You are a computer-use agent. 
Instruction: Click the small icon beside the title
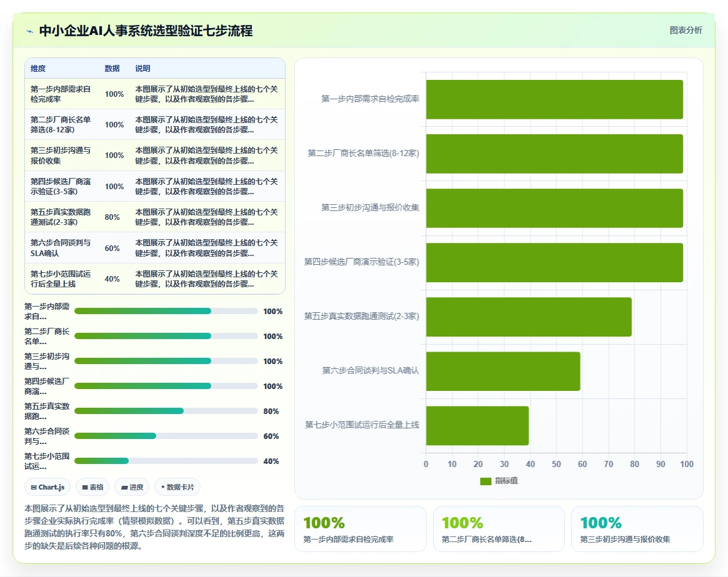(x=30, y=32)
